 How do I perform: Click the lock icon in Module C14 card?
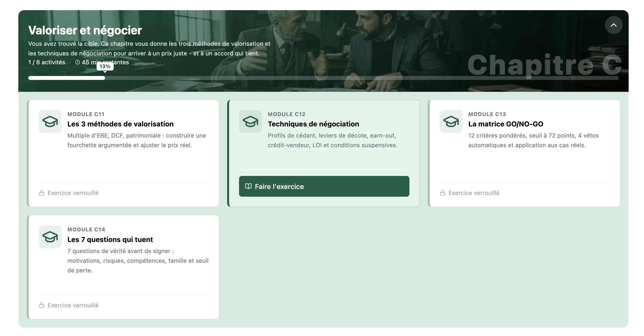pos(42,305)
